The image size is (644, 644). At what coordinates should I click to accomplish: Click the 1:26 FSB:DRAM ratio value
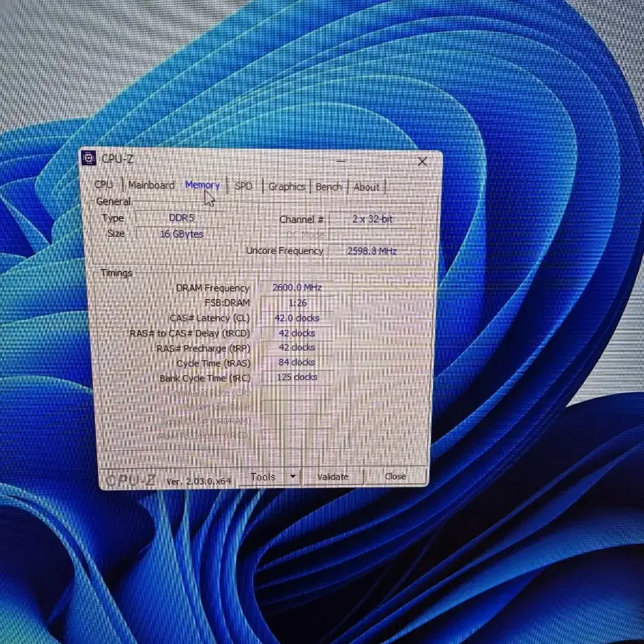(x=297, y=303)
